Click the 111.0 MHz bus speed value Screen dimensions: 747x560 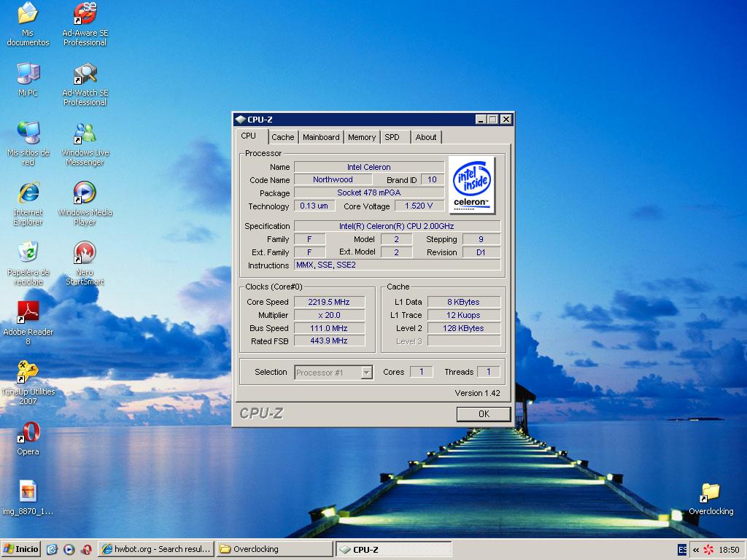tap(329, 328)
